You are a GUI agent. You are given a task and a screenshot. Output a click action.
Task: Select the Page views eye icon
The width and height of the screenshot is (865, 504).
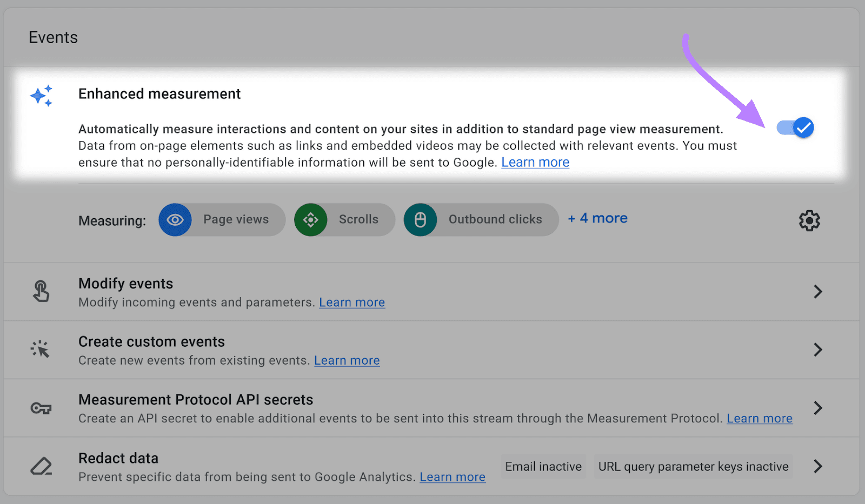[x=175, y=220]
